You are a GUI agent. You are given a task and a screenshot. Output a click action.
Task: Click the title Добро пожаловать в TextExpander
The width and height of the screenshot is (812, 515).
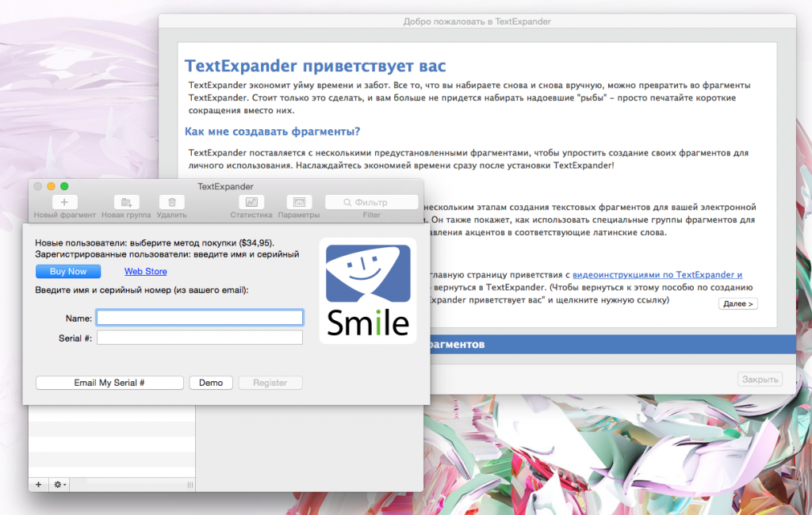477,21
